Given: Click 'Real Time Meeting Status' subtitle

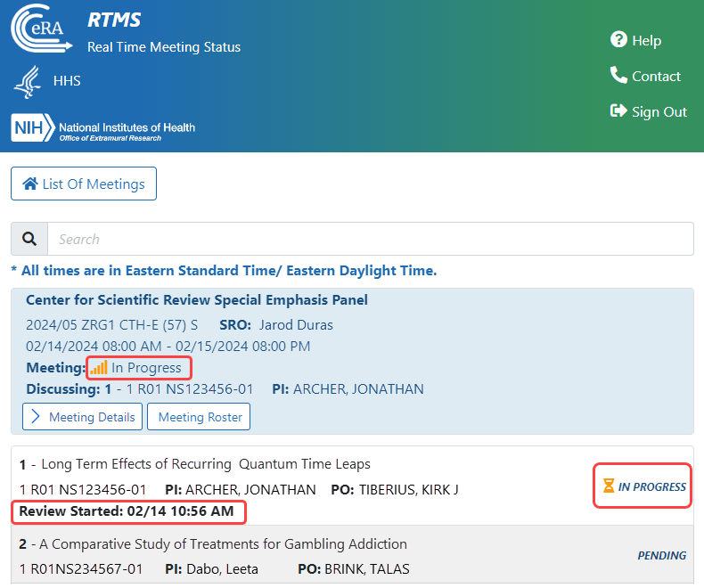Looking at the screenshot, I should 164,47.
